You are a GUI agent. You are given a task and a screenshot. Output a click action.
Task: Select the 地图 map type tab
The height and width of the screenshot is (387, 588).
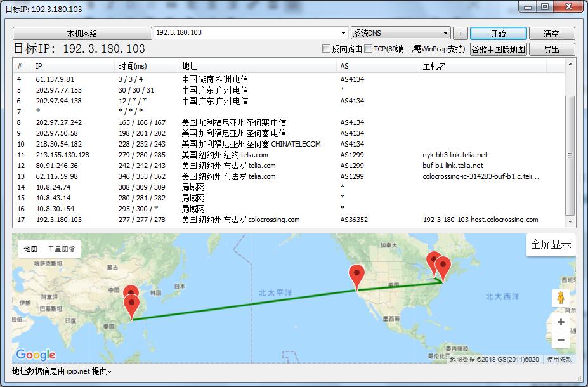click(30, 249)
